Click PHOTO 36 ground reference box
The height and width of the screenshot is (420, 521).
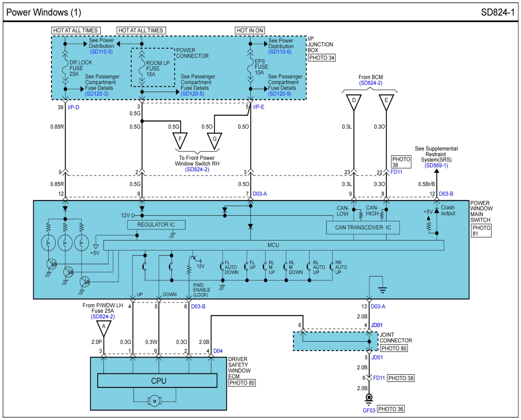point(390,409)
